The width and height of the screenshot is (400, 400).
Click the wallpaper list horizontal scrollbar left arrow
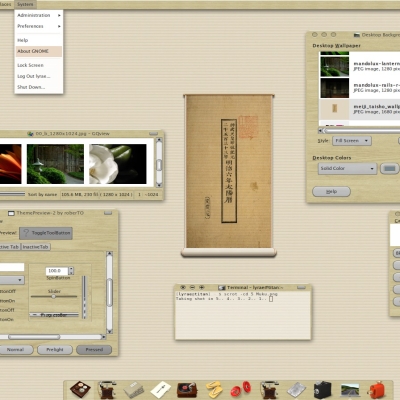point(321,131)
